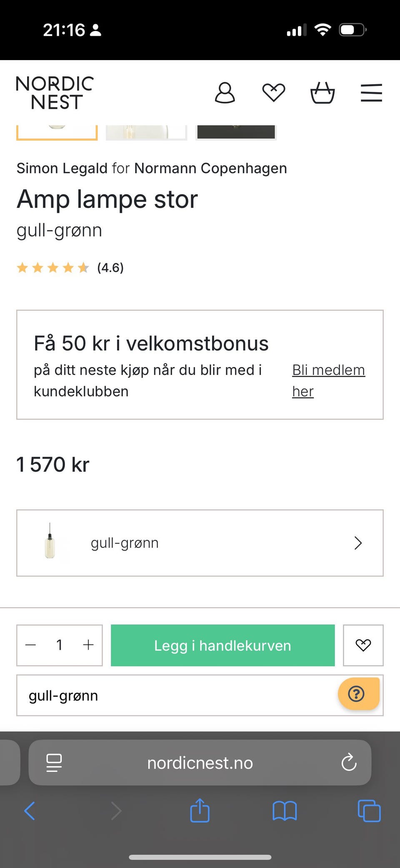Tap the nordicnest.no address bar
This screenshot has height=868, width=400.
click(200, 763)
